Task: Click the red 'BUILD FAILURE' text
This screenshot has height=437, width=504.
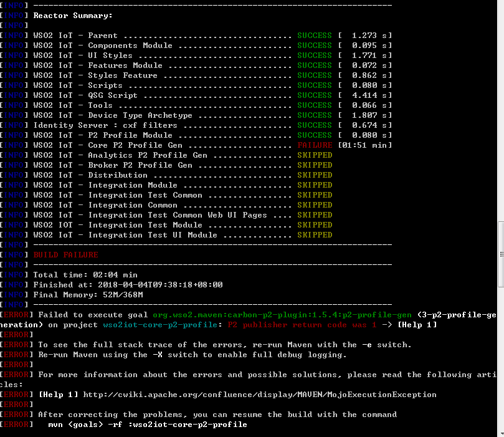Action: tap(65, 255)
